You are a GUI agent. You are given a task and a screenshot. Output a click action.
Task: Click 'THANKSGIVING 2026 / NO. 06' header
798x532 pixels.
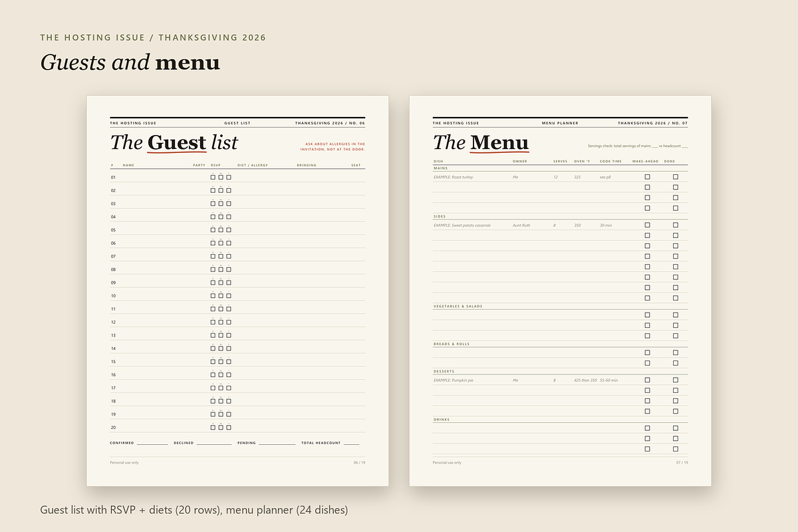[x=330, y=123]
